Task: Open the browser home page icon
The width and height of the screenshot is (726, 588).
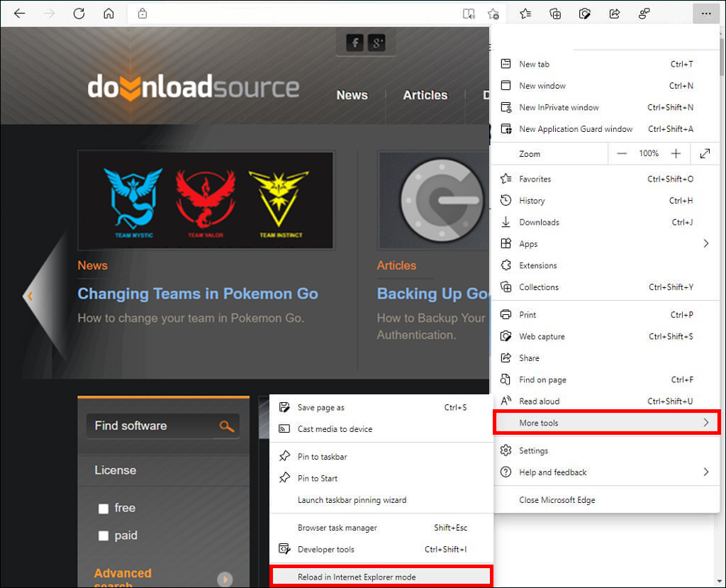Action: [108, 13]
